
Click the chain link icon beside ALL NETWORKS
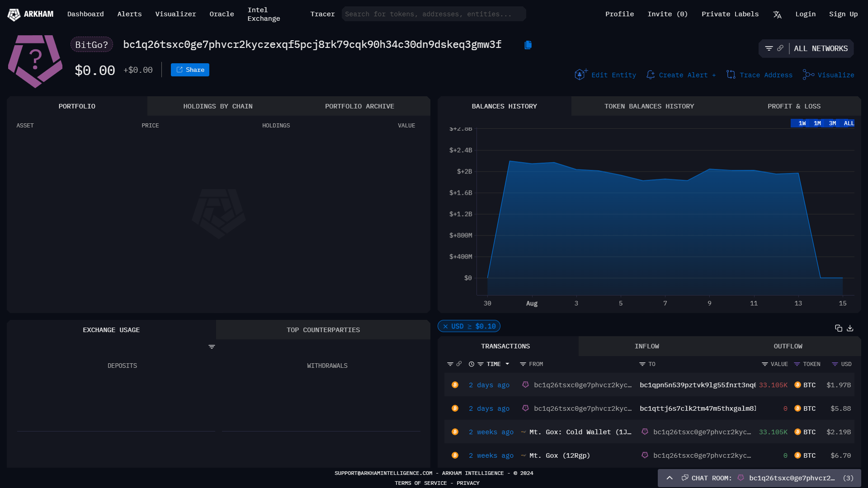(x=780, y=48)
